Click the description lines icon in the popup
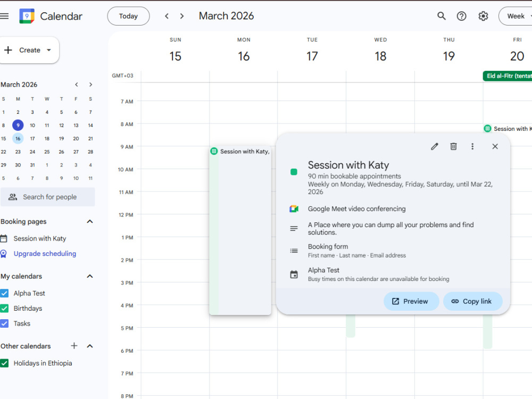Screen dimensions: 532x399 294,228
